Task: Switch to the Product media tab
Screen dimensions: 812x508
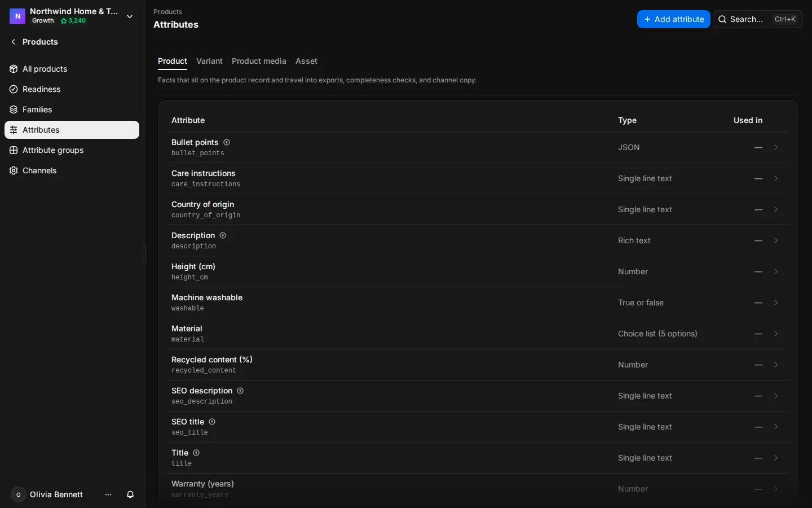Action: pos(259,61)
